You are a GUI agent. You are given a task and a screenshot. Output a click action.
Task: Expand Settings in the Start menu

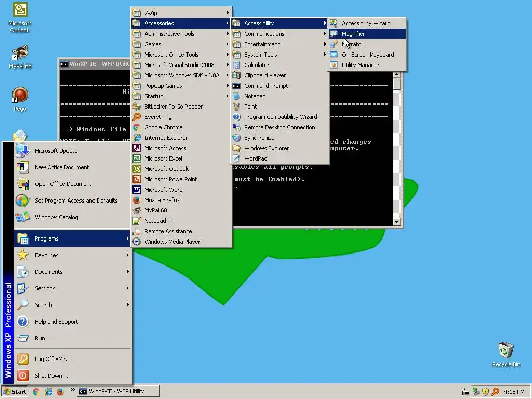point(72,288)
